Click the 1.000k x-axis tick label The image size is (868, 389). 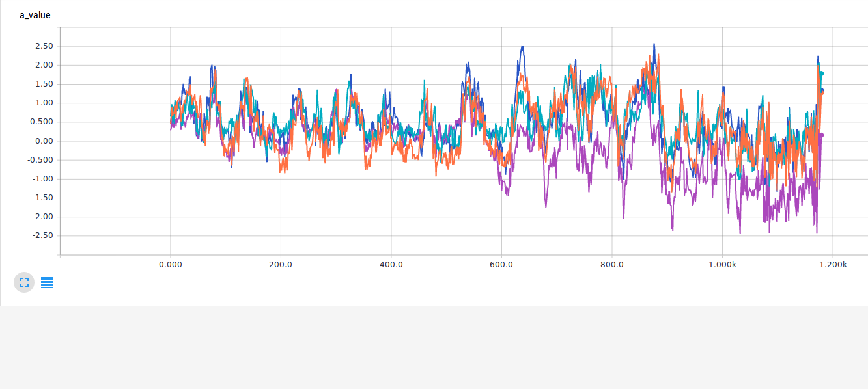pyautogui.click(x=722, y=265)
